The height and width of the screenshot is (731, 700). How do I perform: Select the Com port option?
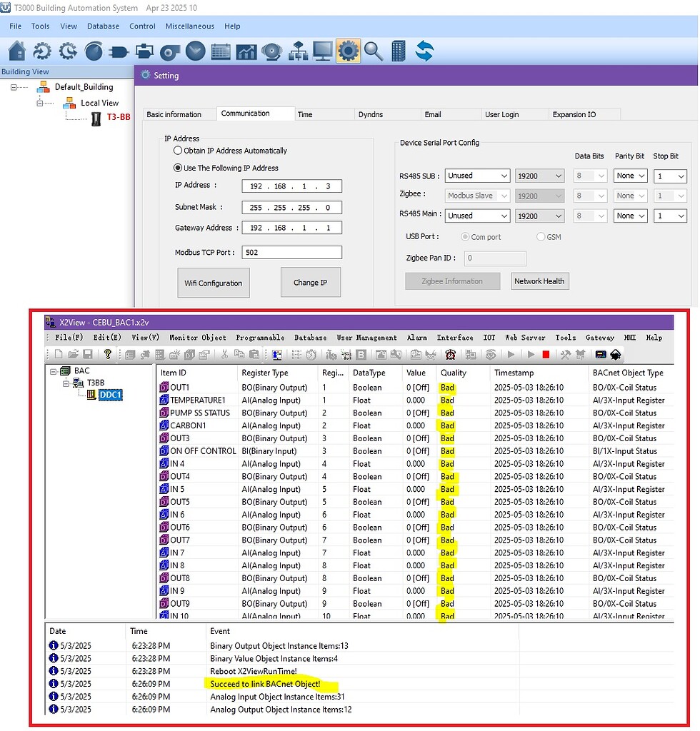point(465,237)
